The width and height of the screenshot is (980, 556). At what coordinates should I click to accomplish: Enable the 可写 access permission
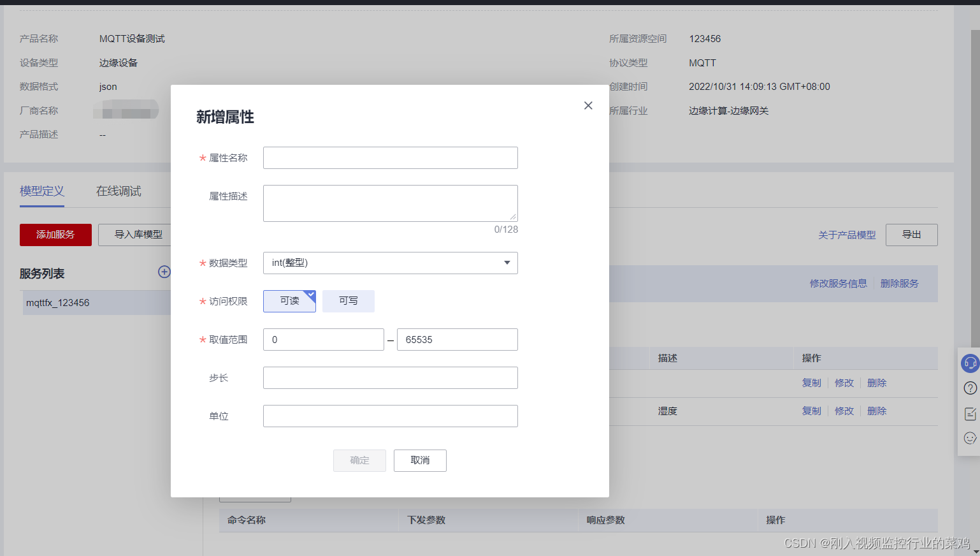point(349,301)
